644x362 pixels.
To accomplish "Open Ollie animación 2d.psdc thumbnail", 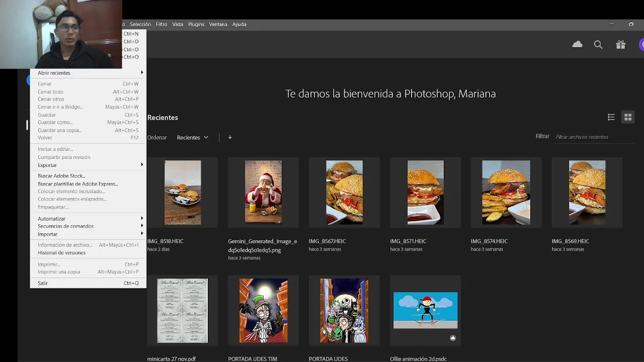I will click(425, 311).
